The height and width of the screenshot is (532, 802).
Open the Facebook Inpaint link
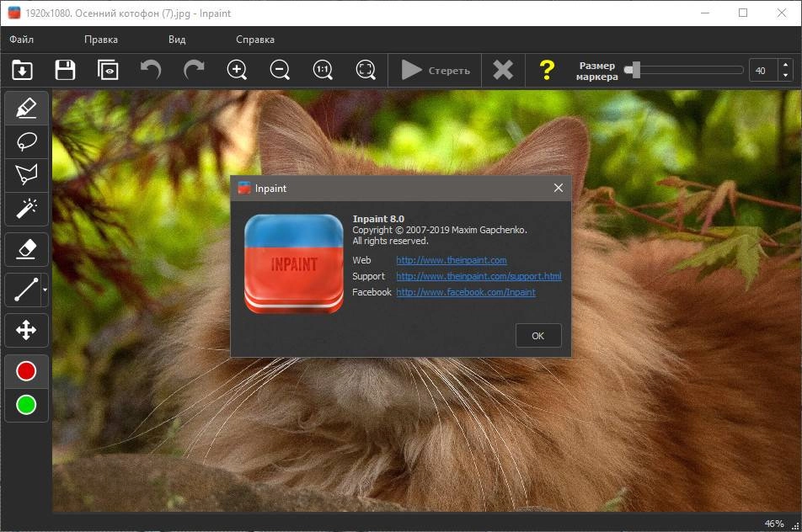pos(466,292)
